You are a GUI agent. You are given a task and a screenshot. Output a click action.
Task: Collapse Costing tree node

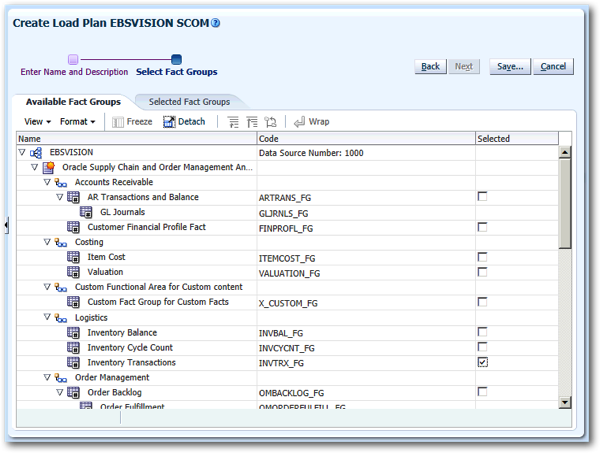pyautogui.click(x=47, y=242)
